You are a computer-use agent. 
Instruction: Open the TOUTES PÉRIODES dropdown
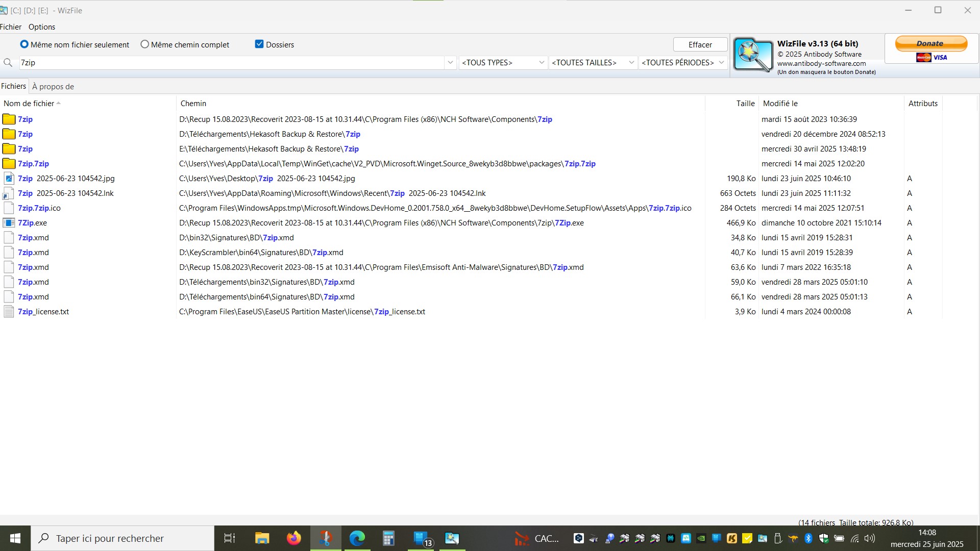tap(683, 62)
